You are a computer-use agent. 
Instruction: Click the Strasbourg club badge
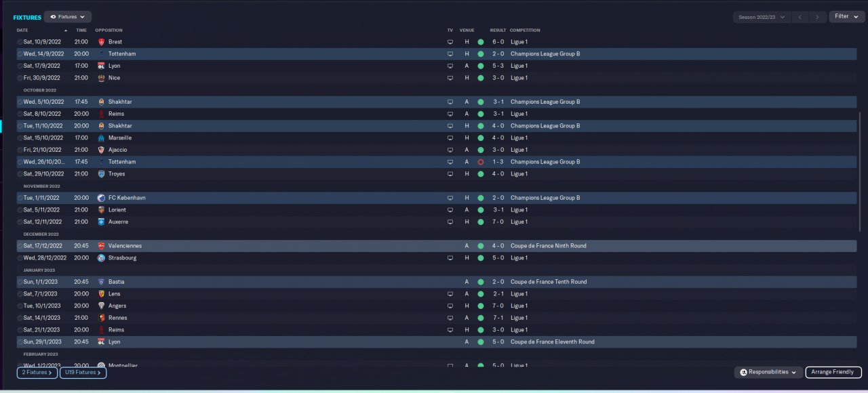(x=101, y=258)
